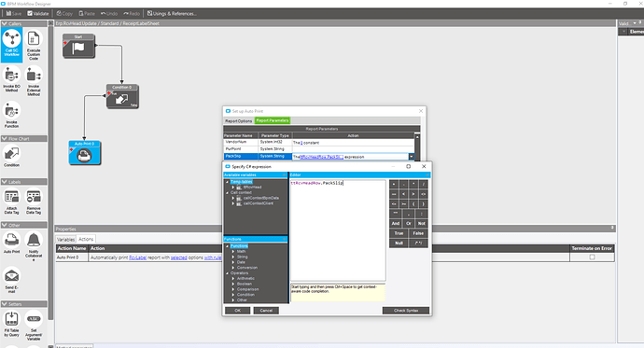Choose the Invoke Function icon
The image size is (644, 348).
click(x=11, y=111)
